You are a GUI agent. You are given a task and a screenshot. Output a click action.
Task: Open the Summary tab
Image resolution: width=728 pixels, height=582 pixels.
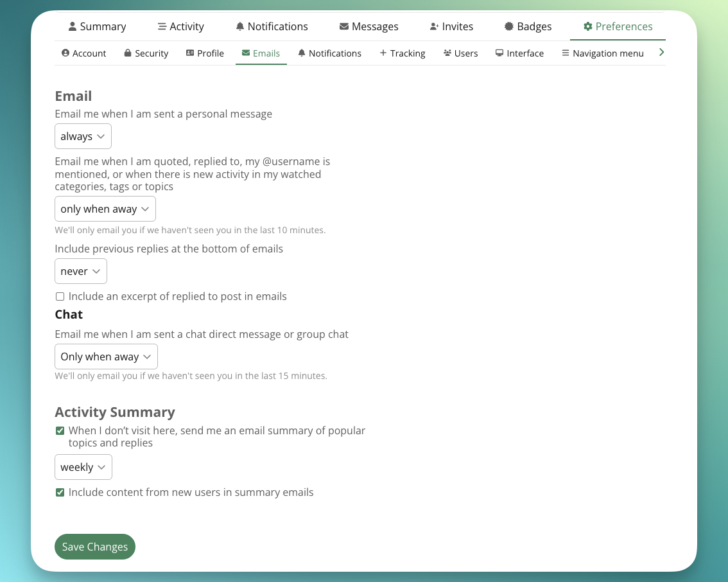point(97,26)
